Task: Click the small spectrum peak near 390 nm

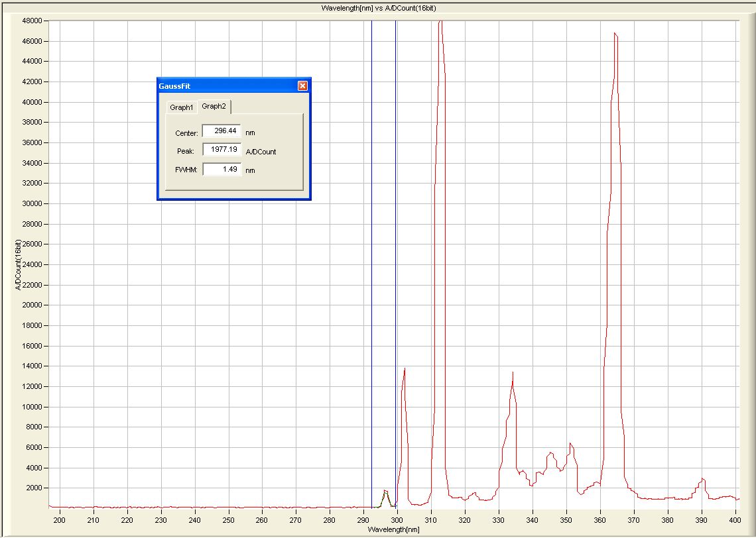Action: point(702,479)
